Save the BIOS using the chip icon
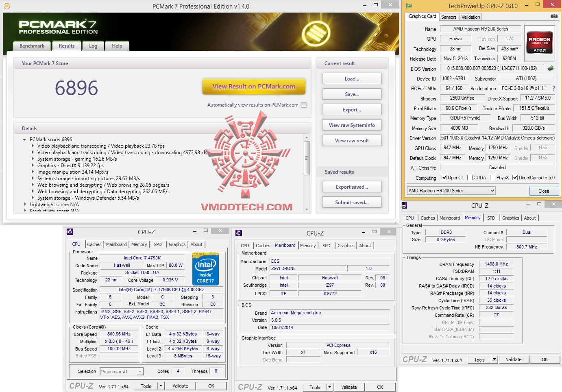 [551, 68]
